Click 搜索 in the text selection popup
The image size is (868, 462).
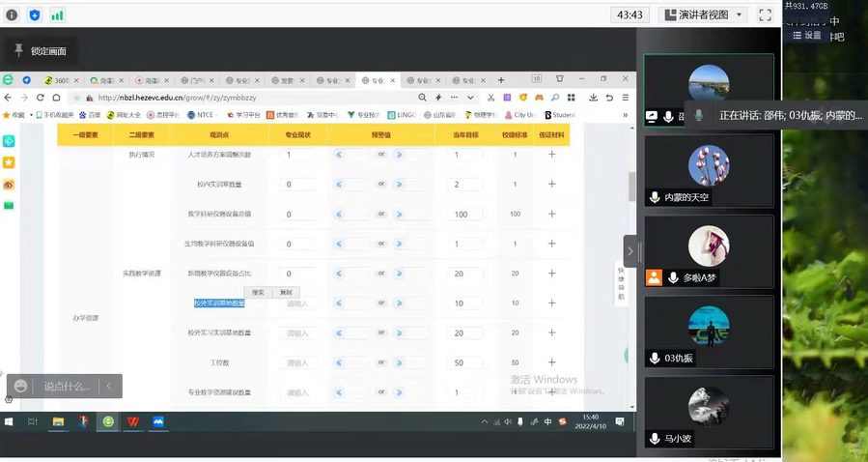(x=258, y=292)
